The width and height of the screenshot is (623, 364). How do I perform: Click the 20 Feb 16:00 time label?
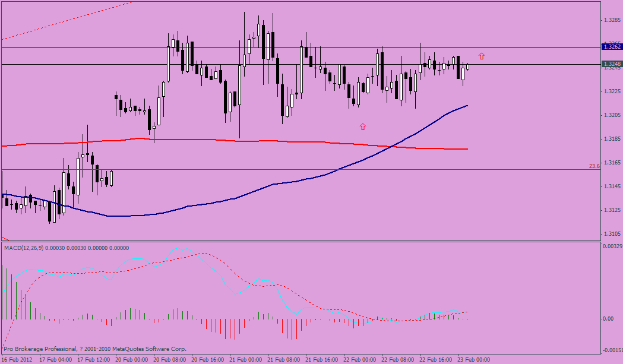click(208, 360)
